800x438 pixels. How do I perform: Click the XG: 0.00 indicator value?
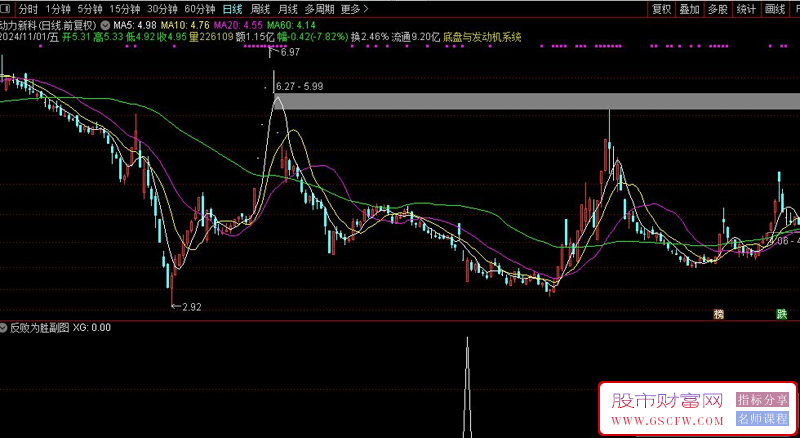(x=92, y=328)
